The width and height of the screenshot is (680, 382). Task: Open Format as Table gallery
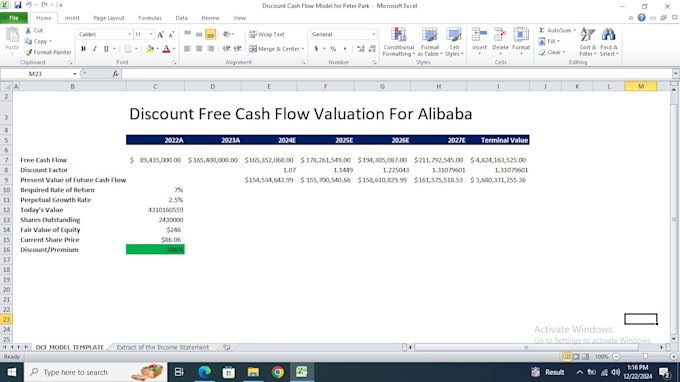click(x=429, y=42)
